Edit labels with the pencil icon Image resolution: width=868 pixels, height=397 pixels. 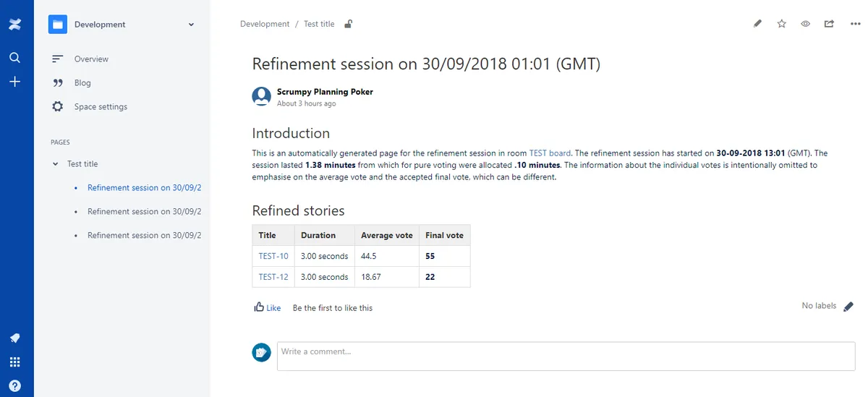[848, 307]
